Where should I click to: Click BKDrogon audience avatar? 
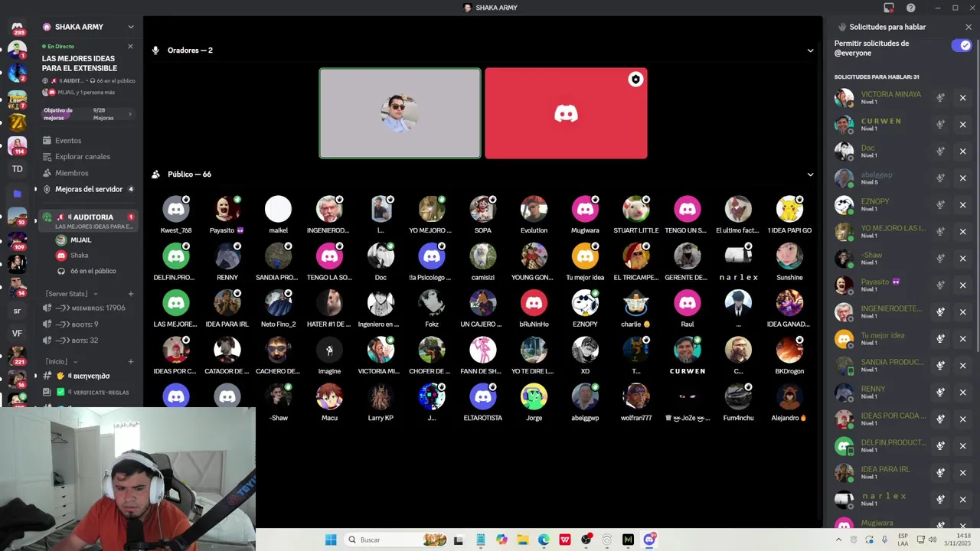pyautogui.click(x=789, y=350)
